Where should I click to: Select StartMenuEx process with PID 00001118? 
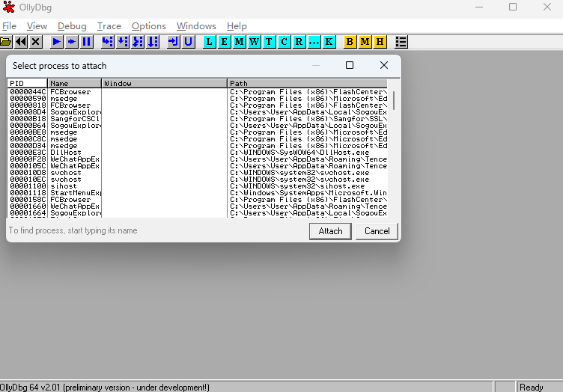pyautogui.click(x=198, y=193)
